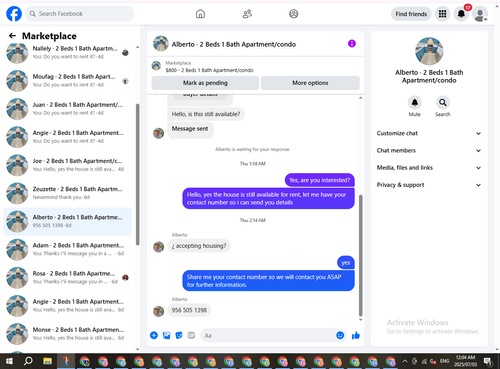Open Juan conversation in the list
This screenshot has height=369, width=500.
pyautogui.click(x=68, y=109)
